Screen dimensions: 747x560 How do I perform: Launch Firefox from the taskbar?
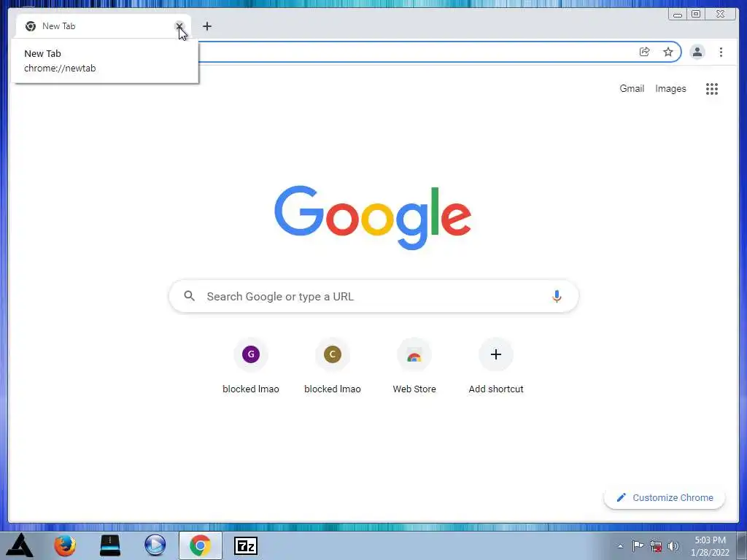point(65,545)
